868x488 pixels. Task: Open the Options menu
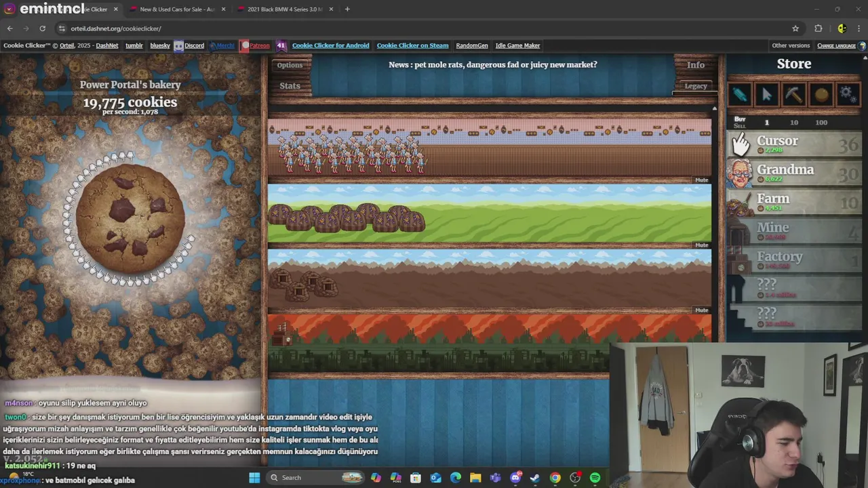[290, 65]
